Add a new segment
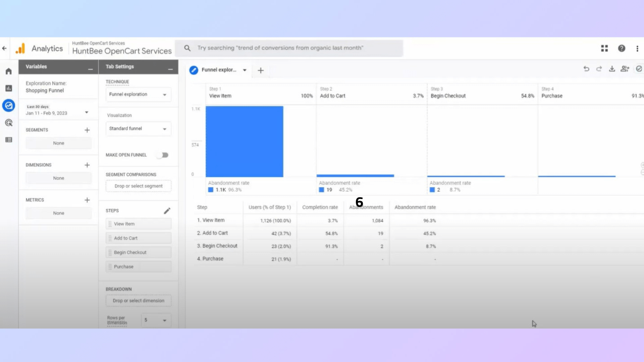 (x=87, y=130)
